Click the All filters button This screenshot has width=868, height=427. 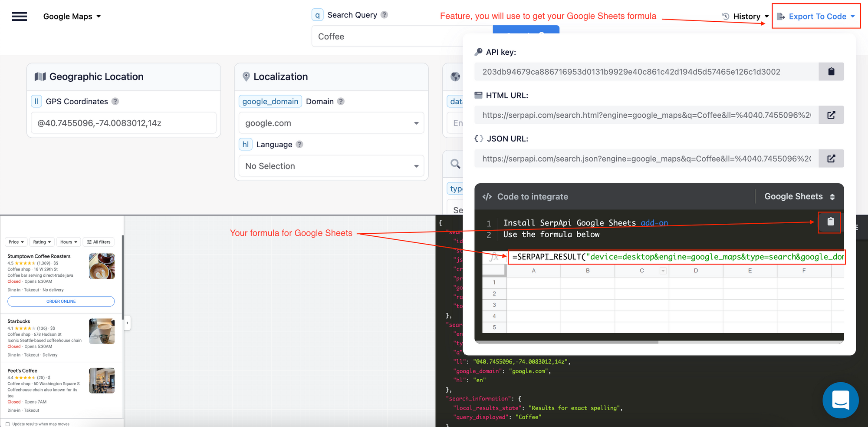[x=99, y=242]
